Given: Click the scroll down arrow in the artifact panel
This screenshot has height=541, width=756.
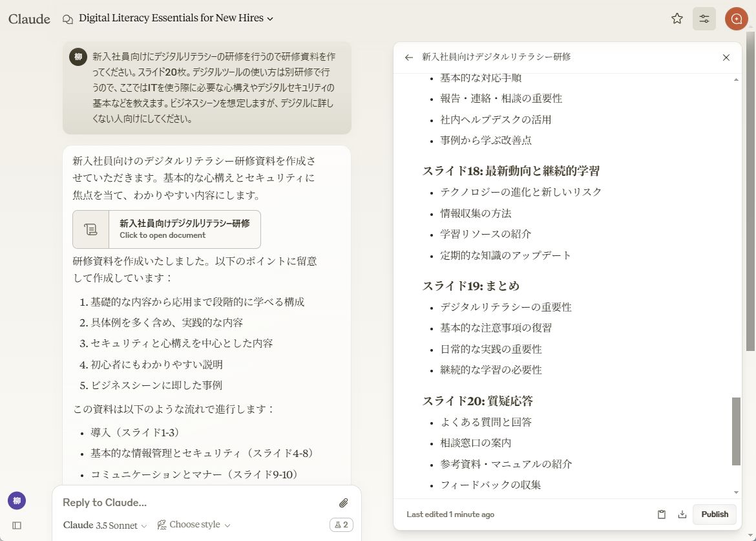Looking at the screenshot, I should pos(736,493).
